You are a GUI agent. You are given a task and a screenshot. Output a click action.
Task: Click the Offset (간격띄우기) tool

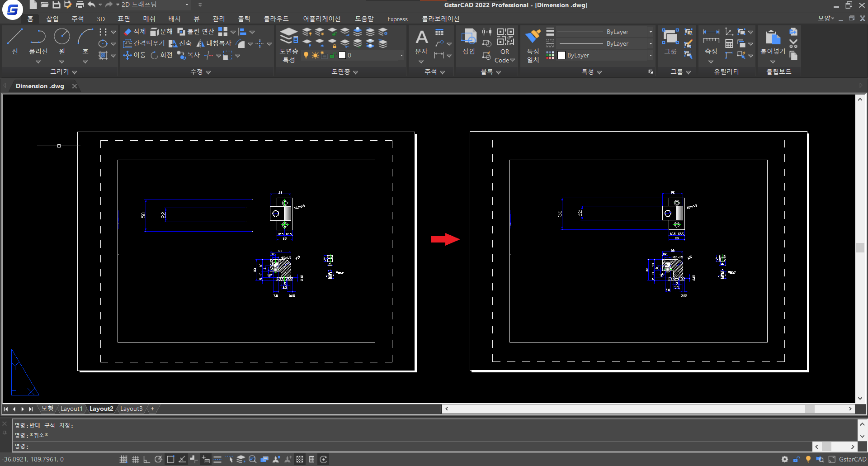pos(144,43)
